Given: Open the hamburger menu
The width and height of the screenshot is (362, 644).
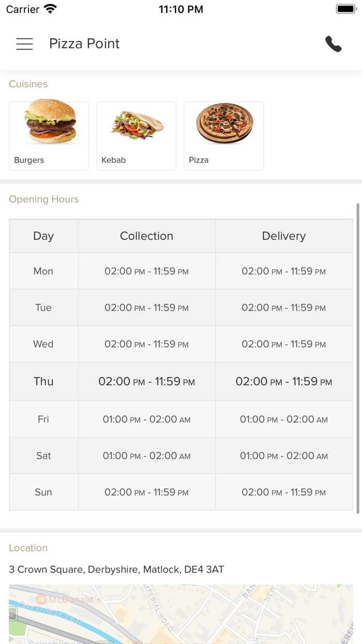Looking at the screenshot, I should click(24, 44).
